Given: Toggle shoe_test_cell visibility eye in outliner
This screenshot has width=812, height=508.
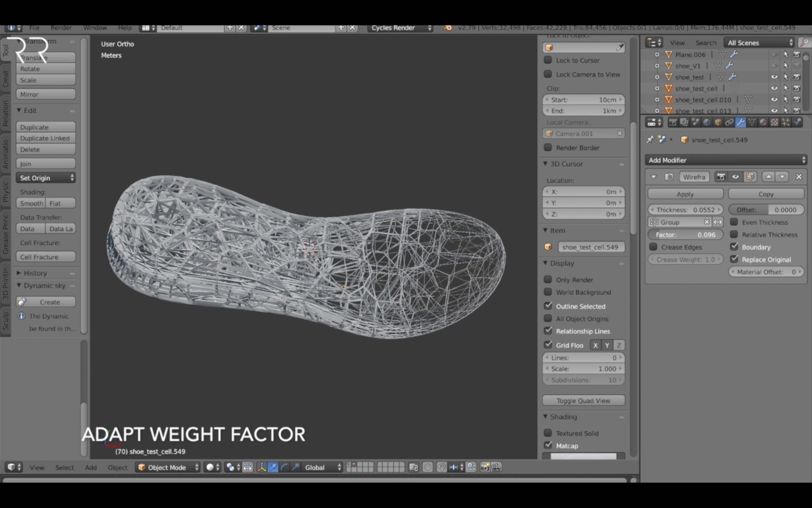Looking at the screenshot, I should click(775, 88).
